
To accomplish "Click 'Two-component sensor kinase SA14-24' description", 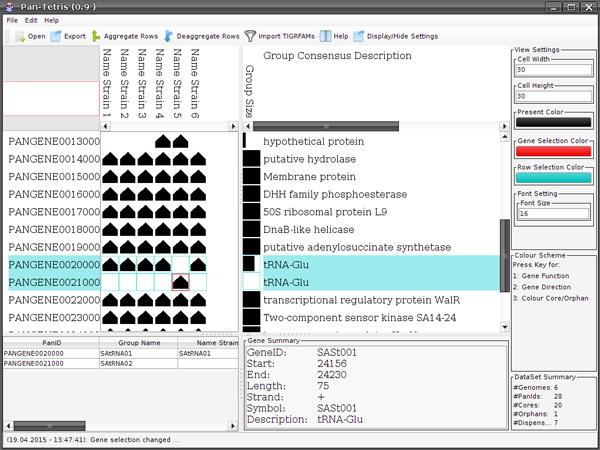I will (360, 318).
